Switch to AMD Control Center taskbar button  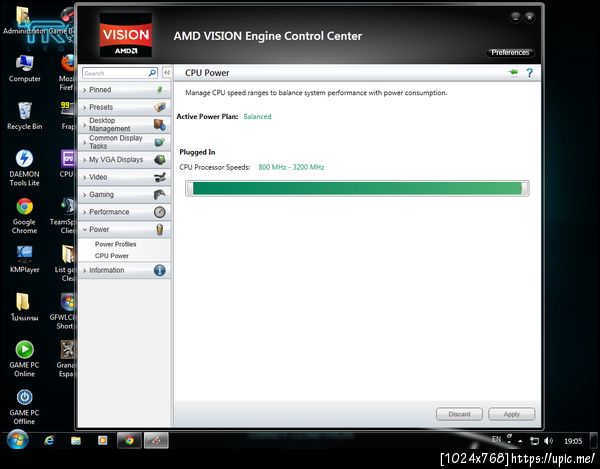[156, 441]
